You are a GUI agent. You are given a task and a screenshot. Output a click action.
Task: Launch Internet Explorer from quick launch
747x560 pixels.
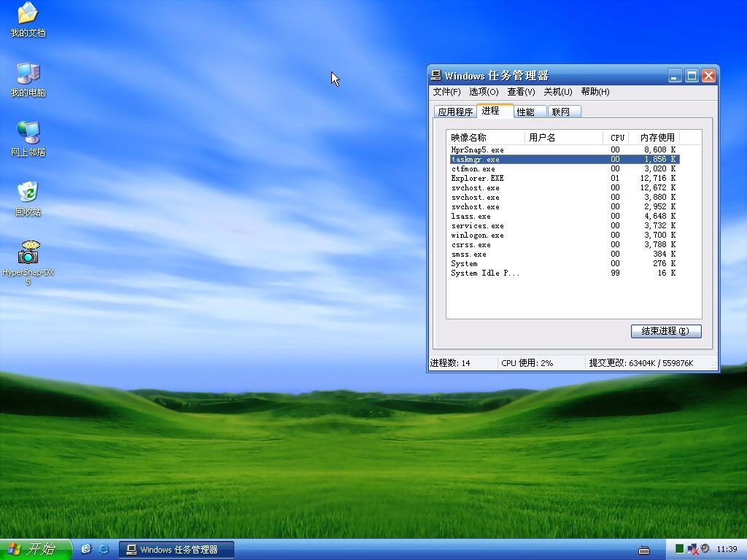point(103,550)
